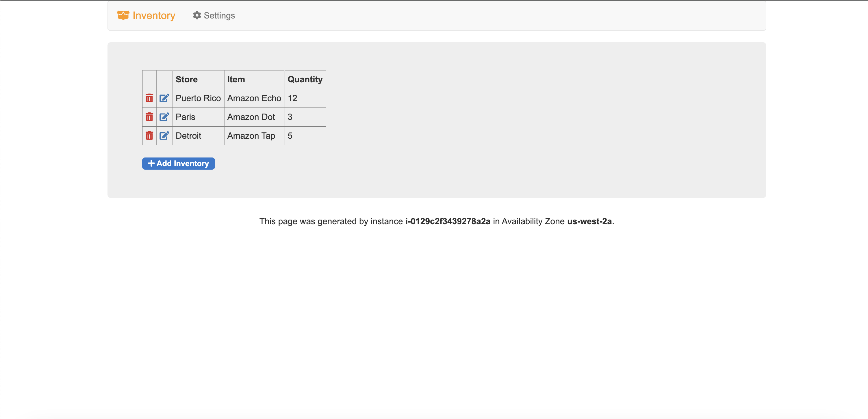
Task: Select the Paris store cell
Action: click(x=199, y=117)
